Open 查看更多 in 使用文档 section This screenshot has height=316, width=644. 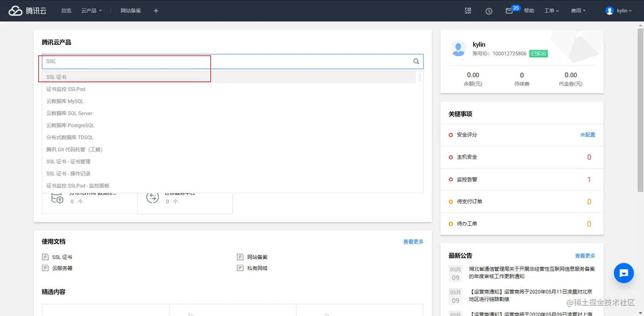(x=413, y=242)
